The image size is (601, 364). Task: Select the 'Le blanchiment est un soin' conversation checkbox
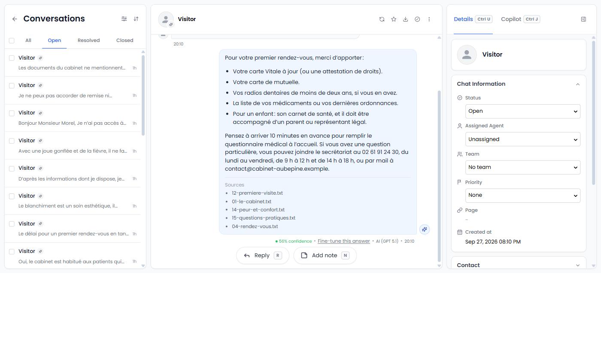(12, 196)
